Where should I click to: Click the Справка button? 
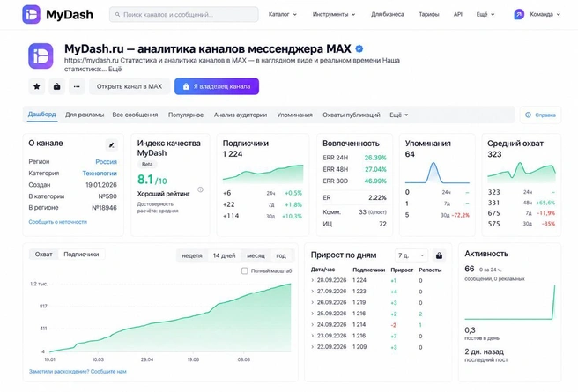(x=540, y=115)
